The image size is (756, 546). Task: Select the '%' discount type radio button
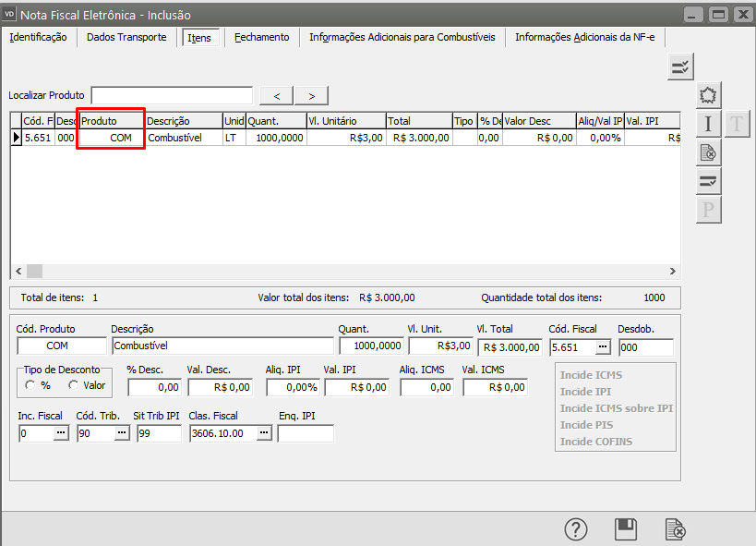click(x=30, y=385)
